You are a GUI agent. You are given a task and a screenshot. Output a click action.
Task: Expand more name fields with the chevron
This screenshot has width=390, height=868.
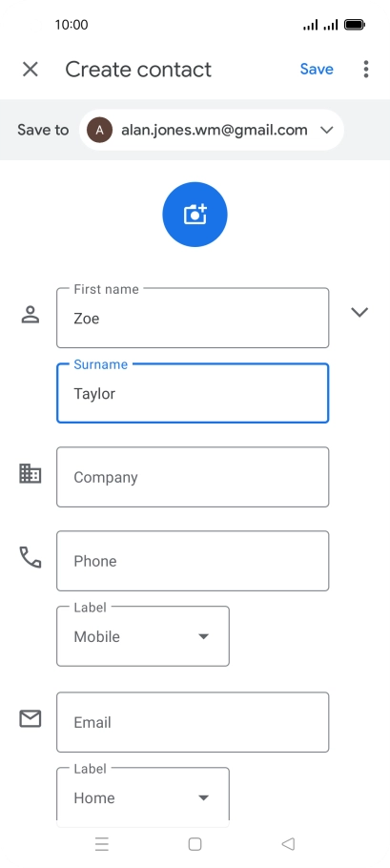click(359, 312)
